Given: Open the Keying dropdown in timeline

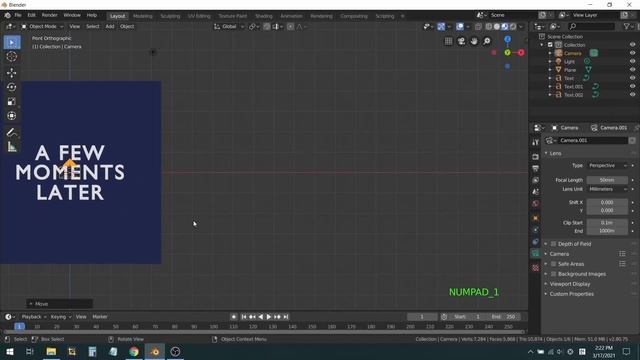Looking at the screenshot, I should [60, 317].
